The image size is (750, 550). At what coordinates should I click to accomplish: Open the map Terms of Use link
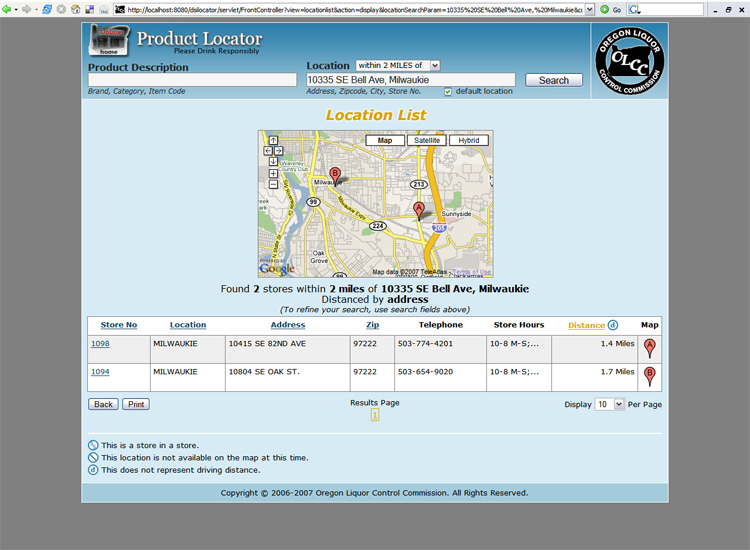click(x=472, y=272)
